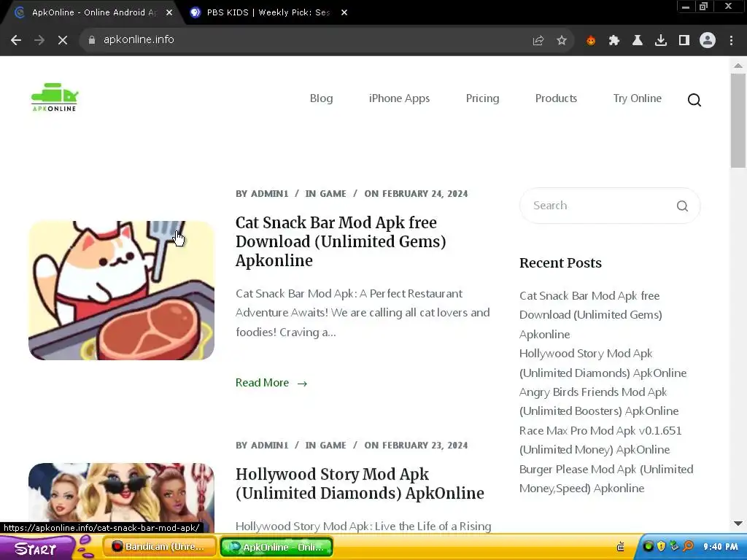Image resolution: width=747 pixels, height=560 pixels.
Task: Close the ApkOnline browser tab
Action: (x=169, y=13)
